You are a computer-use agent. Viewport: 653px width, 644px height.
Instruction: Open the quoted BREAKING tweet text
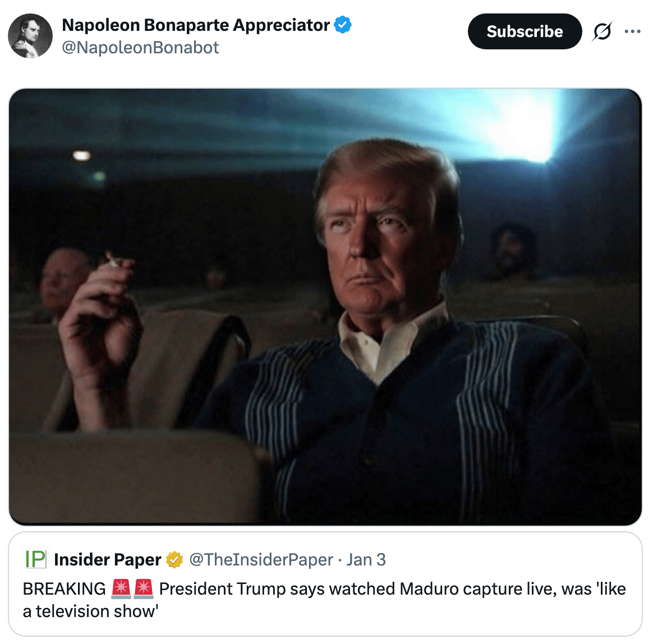pyautogui.click(x=324, y=600)
